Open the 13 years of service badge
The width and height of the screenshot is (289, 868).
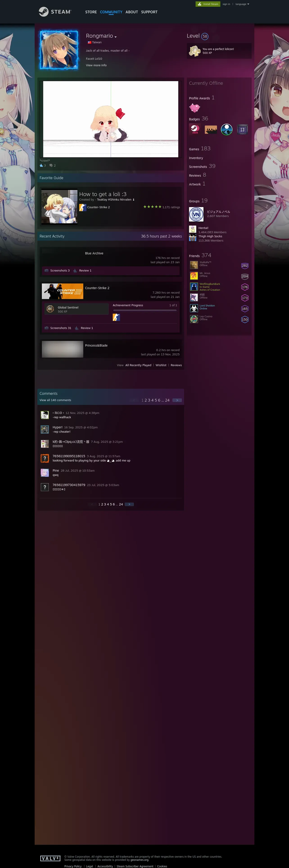pyautogui.click(x=242, y=129)
